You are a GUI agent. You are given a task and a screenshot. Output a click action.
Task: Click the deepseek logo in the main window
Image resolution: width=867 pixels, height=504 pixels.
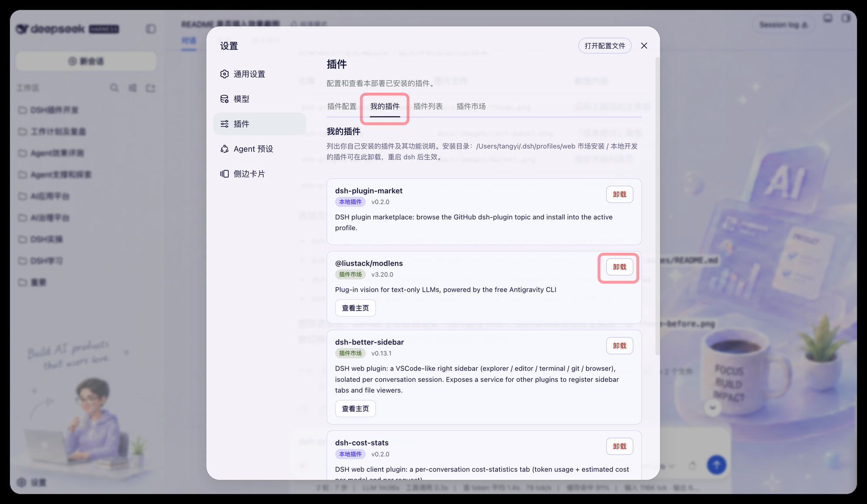tap(67, 29)
